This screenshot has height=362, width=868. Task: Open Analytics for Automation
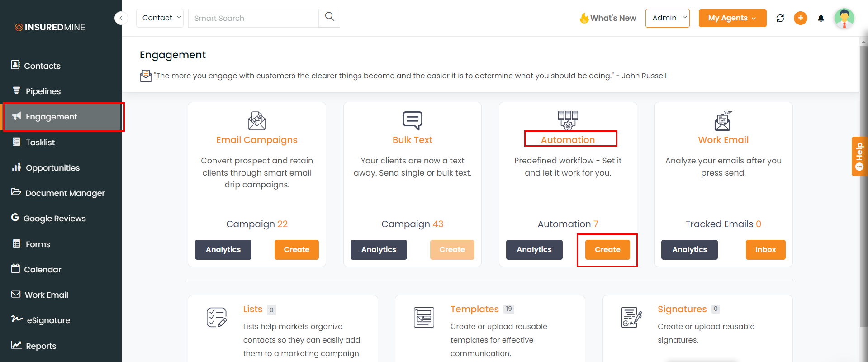(534, 250)
